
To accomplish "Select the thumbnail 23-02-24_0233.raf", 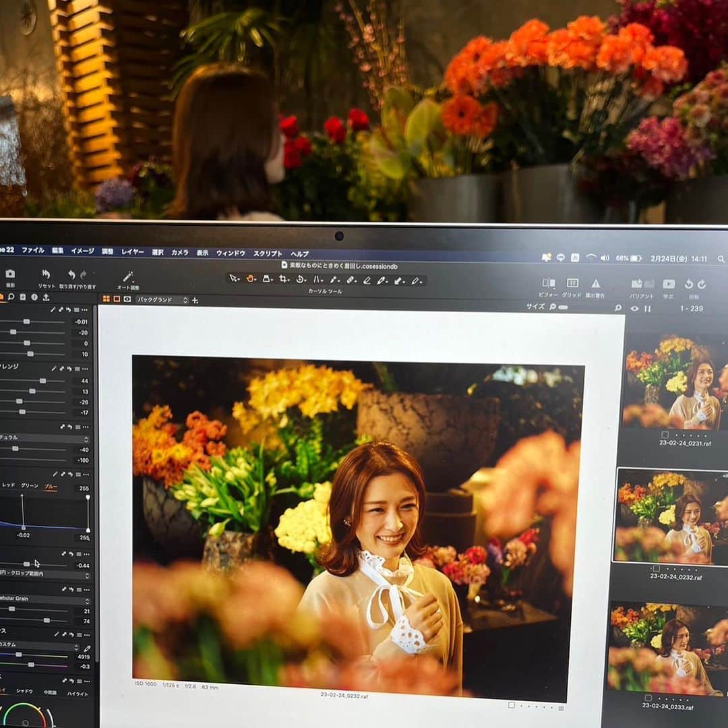I will pos(667,648).
